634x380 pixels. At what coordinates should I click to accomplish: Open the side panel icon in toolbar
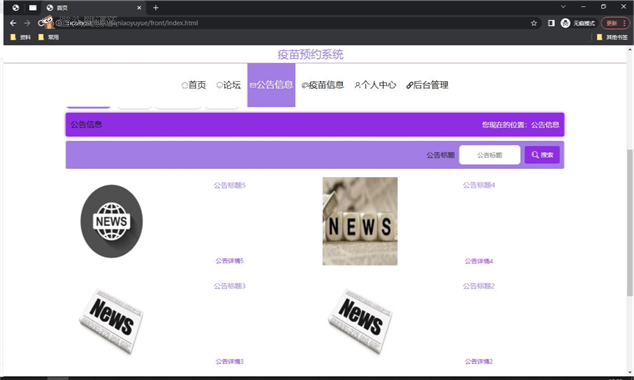point(551,23)
